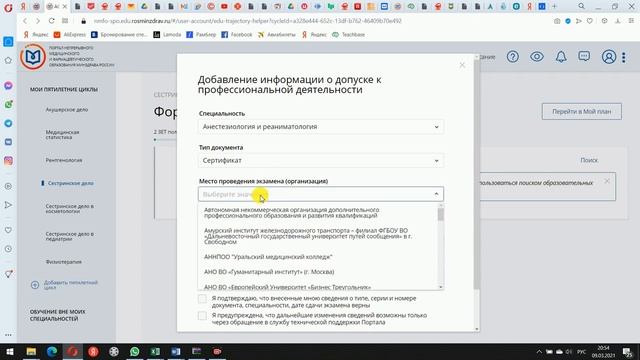Viewport: 640px width, 360px height.
Task: Open Teachbase bookmark
Action: click(x=348, y=35)
